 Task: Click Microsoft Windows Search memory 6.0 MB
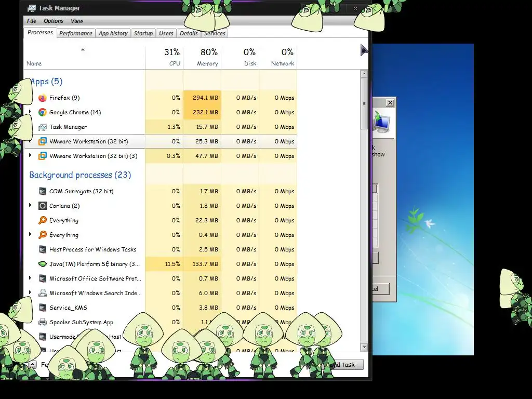208,293
